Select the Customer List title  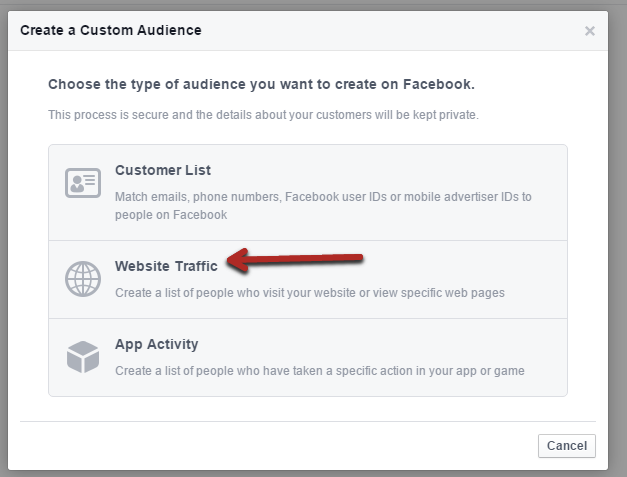pyautogui.click(x=162, y=171)
